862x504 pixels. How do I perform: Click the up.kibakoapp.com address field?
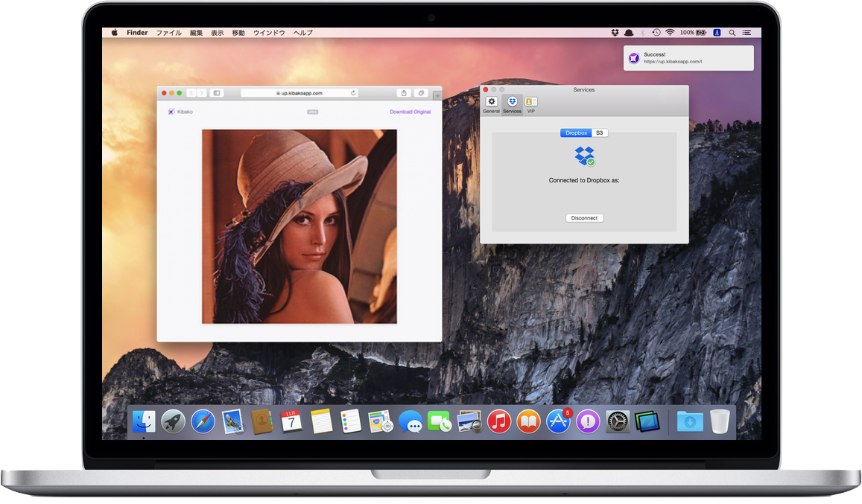[300, 93]
